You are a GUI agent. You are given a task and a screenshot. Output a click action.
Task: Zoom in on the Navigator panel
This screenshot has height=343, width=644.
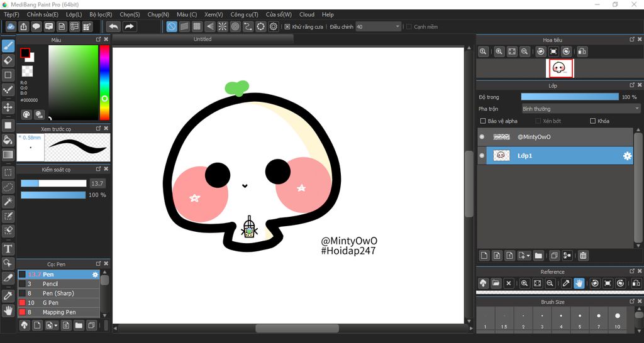tap(499, 52)
